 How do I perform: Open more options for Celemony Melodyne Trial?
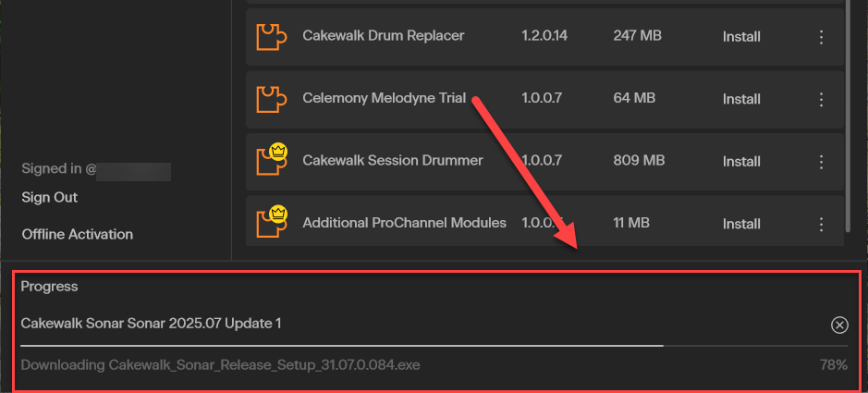click(821, 100)
